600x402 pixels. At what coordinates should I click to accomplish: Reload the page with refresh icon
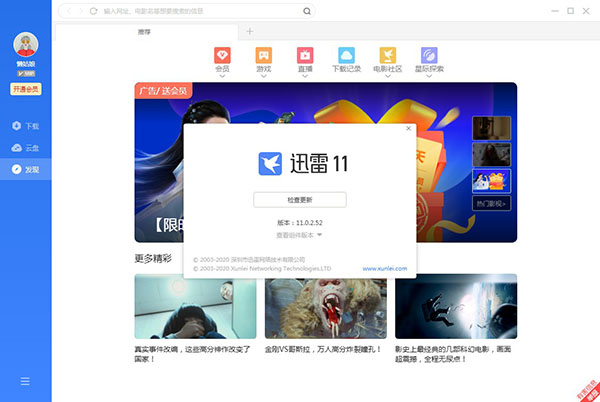point(93,11)
